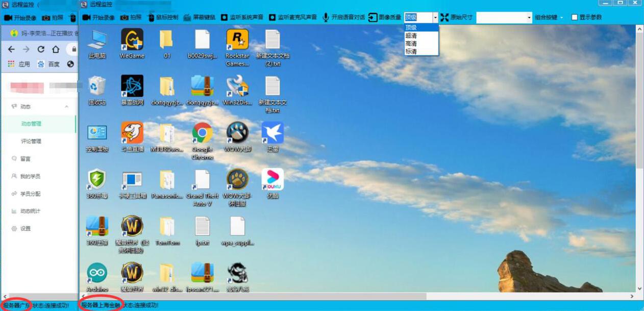Enable 鼠标控制 mouse control
Image resolution: width=644 pixels, height=311 pixels.
click(151, 17)
